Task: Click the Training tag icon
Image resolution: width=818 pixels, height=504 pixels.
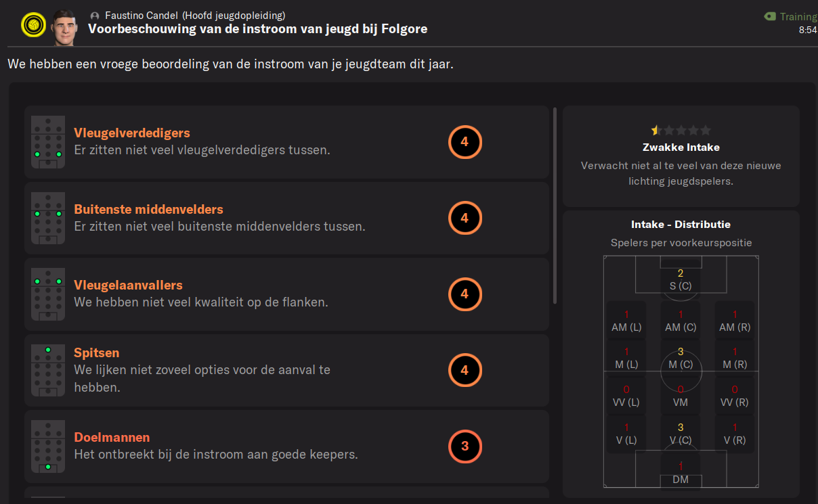Action: [x=770, y=17]
